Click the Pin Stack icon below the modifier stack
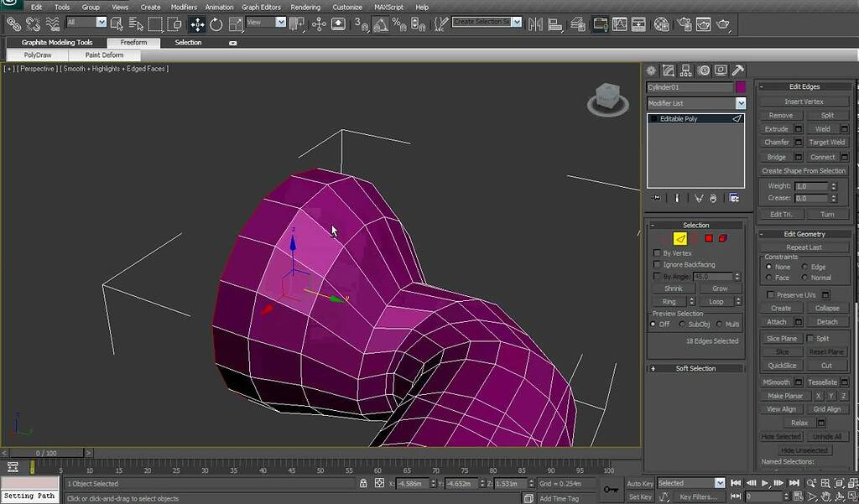The height and width of the screenshot is (504, 859). pyautogui.click(x=656, y=197)
